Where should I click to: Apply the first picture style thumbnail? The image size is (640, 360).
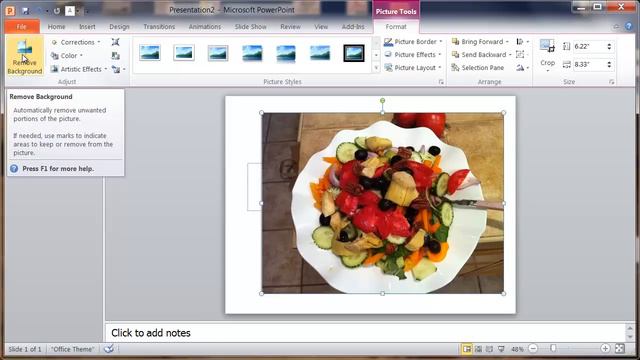(x=150, y=53)
